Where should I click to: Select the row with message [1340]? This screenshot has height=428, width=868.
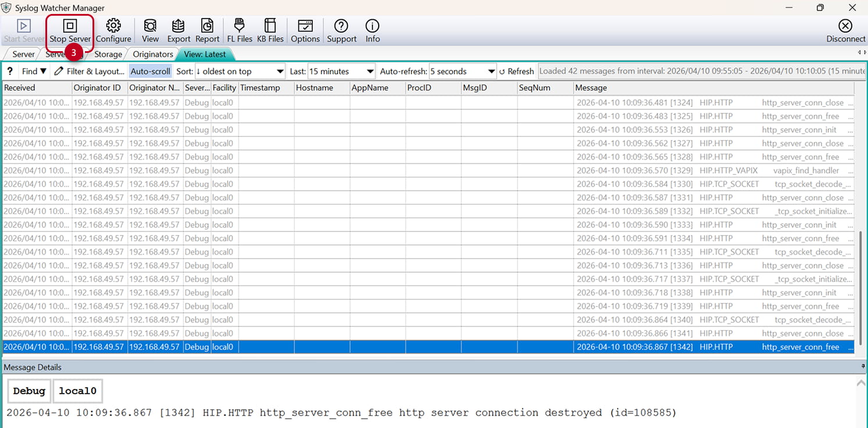pos(428,320)
